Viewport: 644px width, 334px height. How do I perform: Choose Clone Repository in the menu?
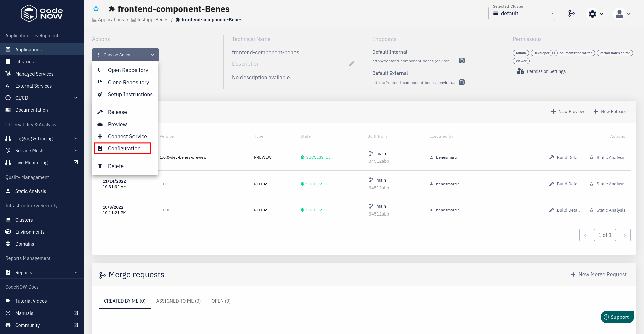[x=125, y=82]
